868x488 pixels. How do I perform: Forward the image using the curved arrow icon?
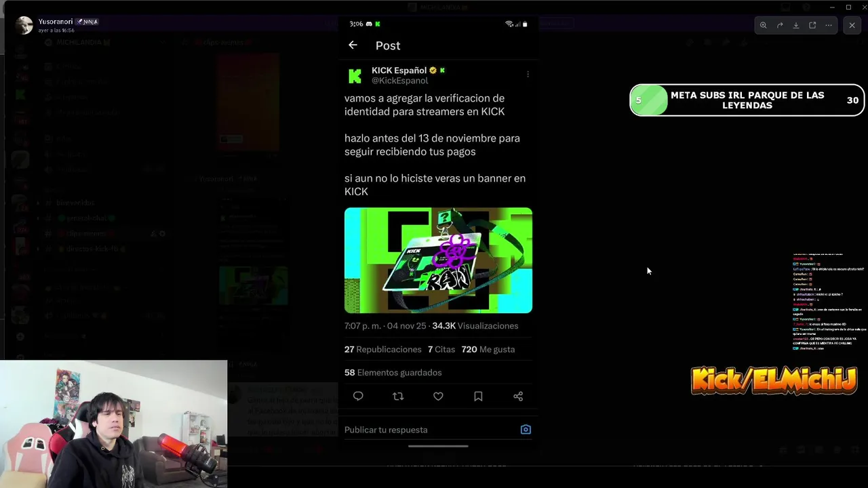780,25
